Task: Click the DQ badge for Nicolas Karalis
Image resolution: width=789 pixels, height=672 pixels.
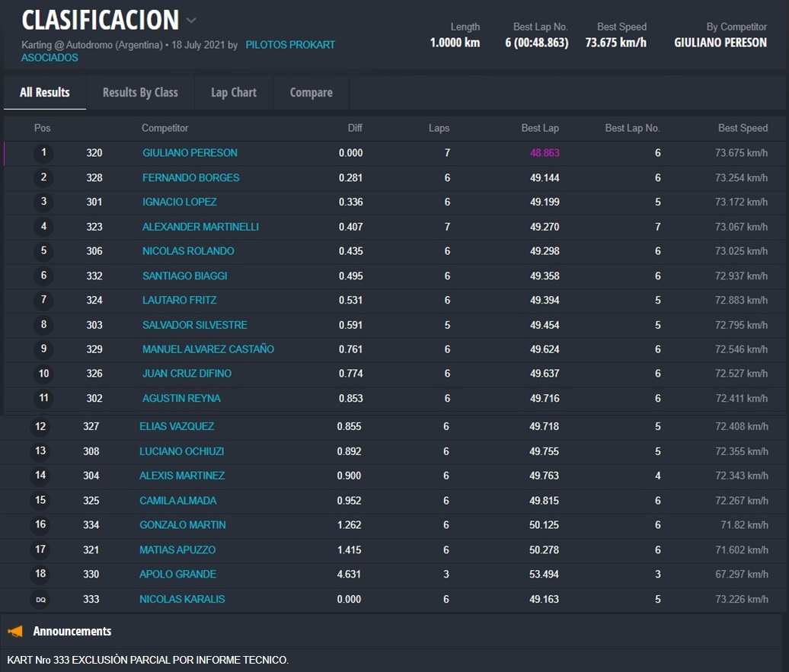Action: click(x=40, y=600)
